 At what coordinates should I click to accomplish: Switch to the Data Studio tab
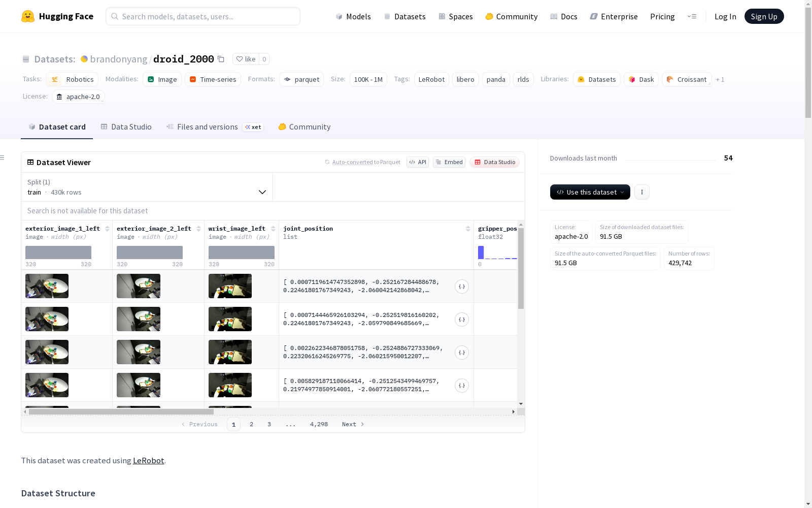(x=126, y=127)
